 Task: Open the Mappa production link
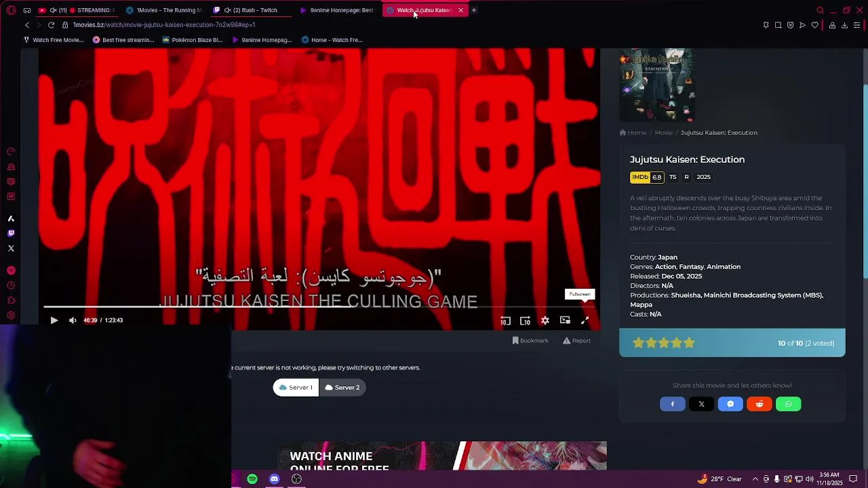[641, 305]
